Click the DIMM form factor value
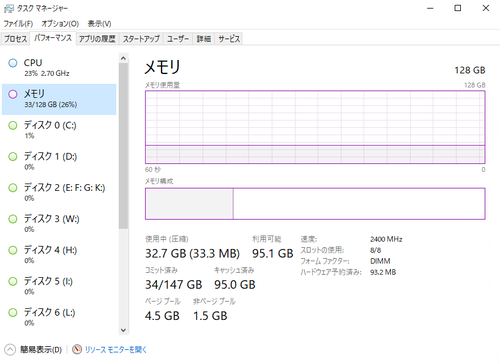 point(380,261)
